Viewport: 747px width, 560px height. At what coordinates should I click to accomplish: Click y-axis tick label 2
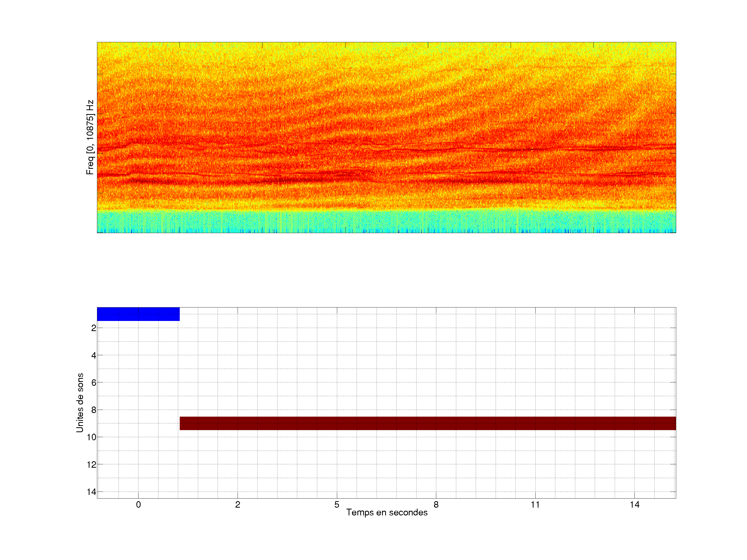94,328
